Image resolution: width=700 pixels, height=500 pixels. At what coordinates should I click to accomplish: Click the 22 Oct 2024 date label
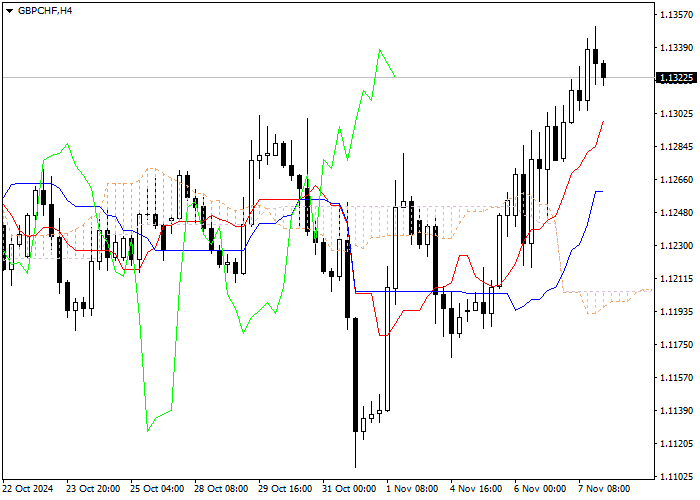pyautogui.click(x=27, y=489)
